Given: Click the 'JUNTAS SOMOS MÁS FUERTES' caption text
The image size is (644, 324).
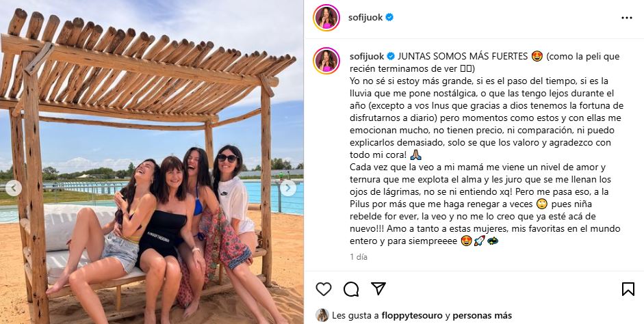Looking at the screenshot, I should 463,57.
